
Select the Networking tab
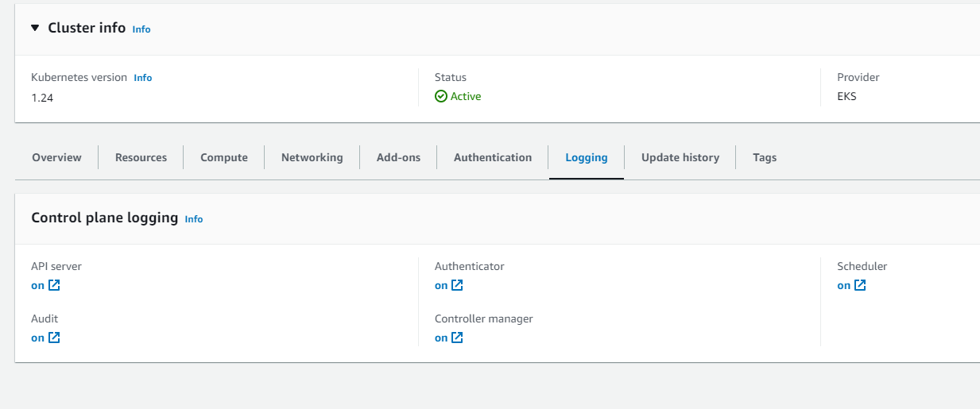tap(312, 157)
